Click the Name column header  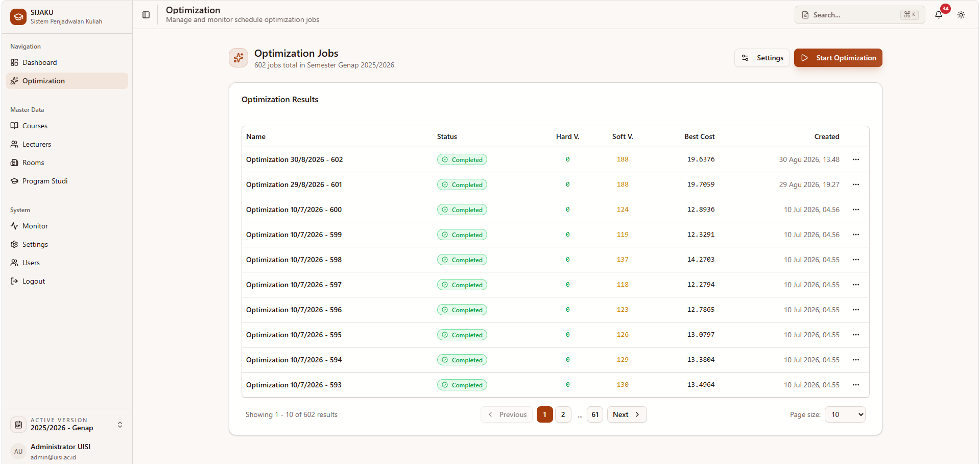point(256,136)
